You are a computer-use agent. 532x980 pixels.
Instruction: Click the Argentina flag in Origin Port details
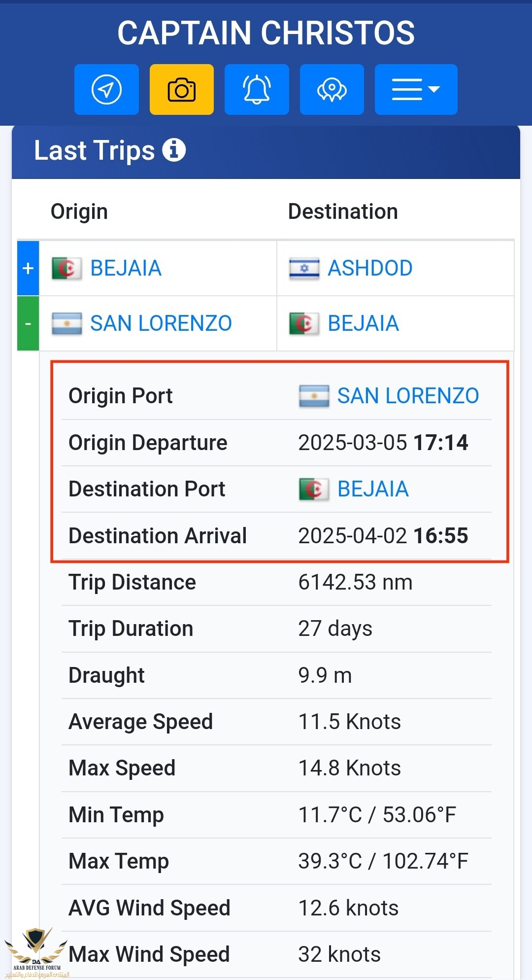[x=314, y=396]
